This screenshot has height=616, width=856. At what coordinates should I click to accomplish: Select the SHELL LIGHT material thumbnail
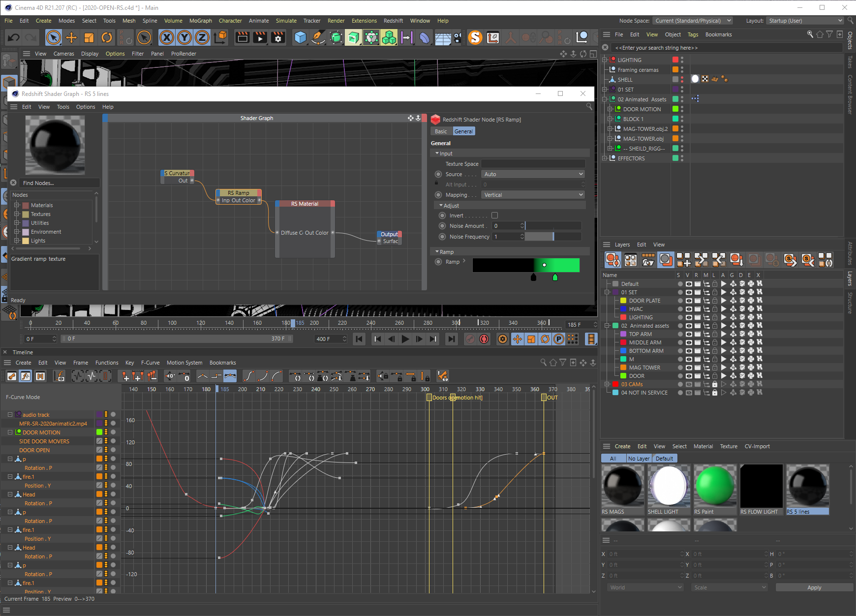(669, 486)
